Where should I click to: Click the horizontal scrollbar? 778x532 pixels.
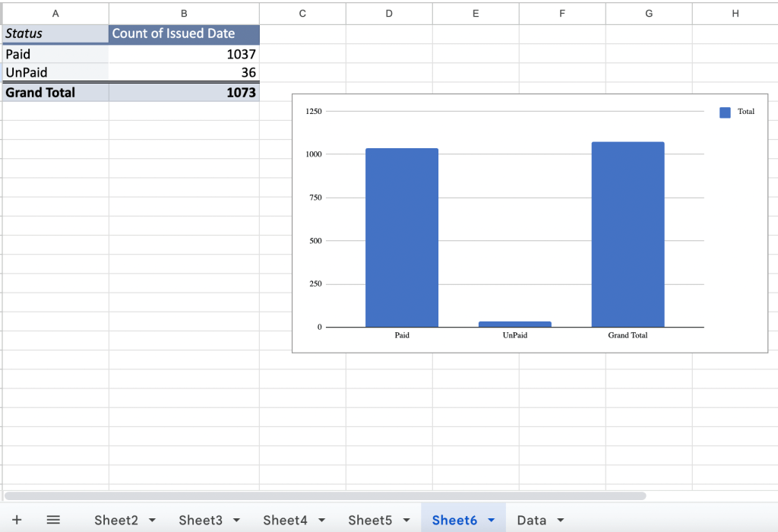[325, 496]
